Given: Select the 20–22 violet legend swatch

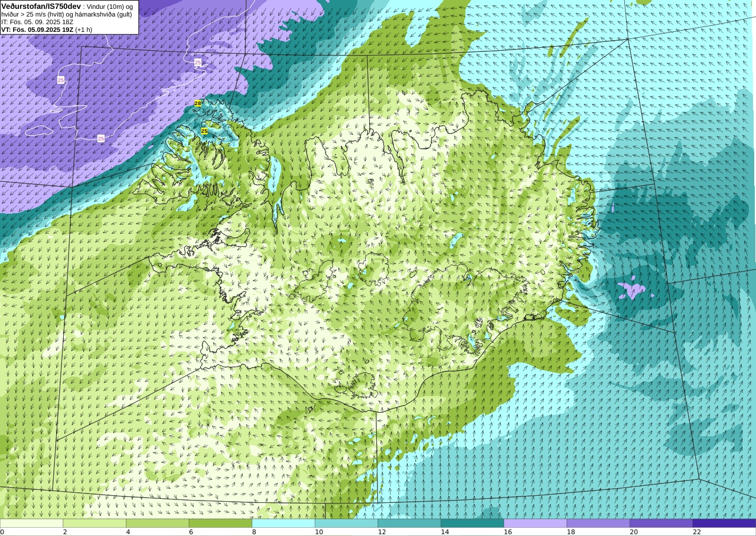Looking at the screenshot, I should click(x=661, y=523).
